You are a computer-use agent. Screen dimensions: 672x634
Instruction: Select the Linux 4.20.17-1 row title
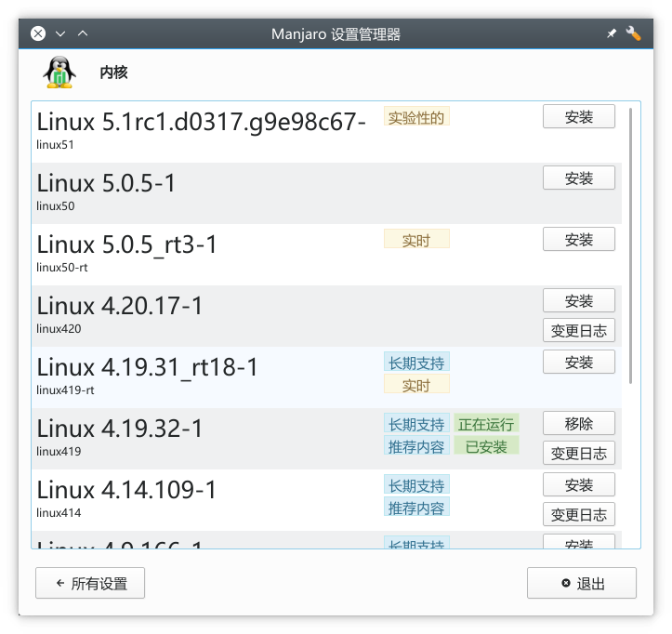pyautogui.click(x=119, y=306)
